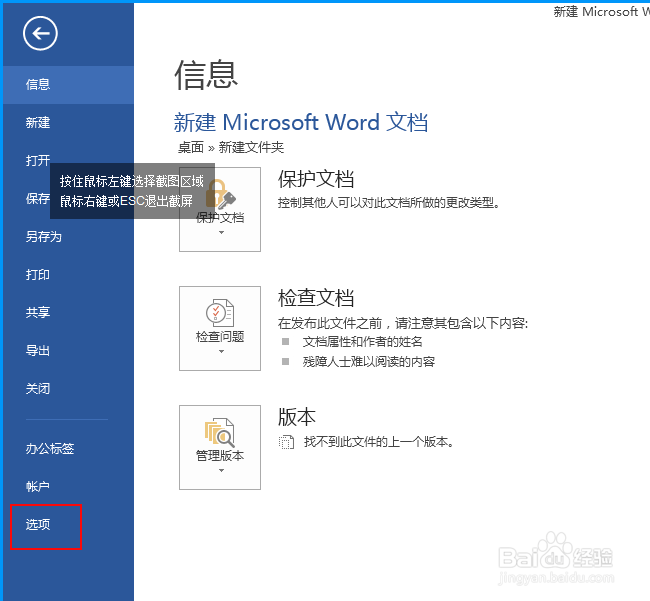Click 在发布此文件之前 description text
650x601 pixels.
[403, 323]
